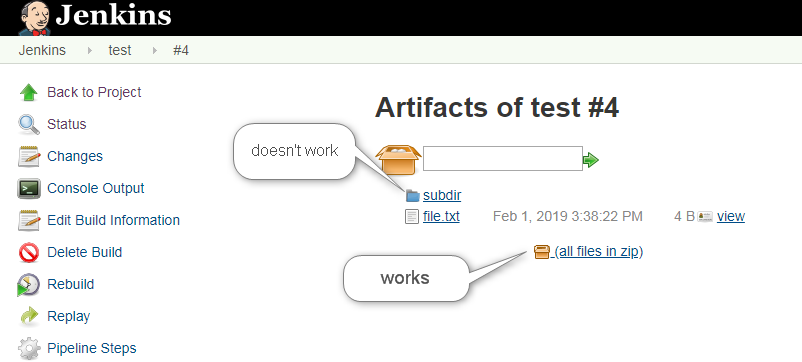Viewport: 802px width, 362px height.
Task: Click the green Back to Project arrow icon
Action: pos(29,93)
